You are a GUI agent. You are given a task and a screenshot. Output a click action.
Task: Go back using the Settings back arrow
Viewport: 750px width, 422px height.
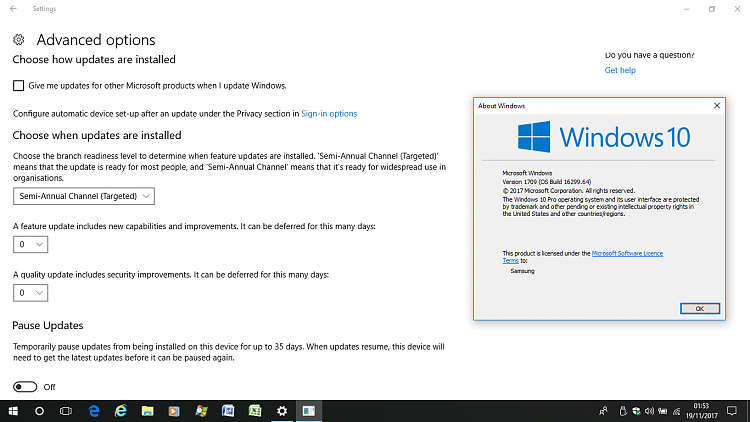(13, 9)
